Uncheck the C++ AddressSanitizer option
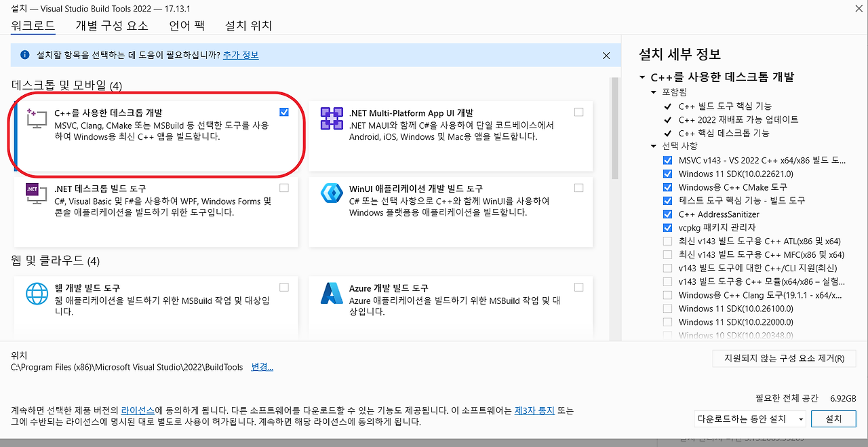The height and width of the screenshot is (447, 868). pyautogui.click(x=667, y=214)
